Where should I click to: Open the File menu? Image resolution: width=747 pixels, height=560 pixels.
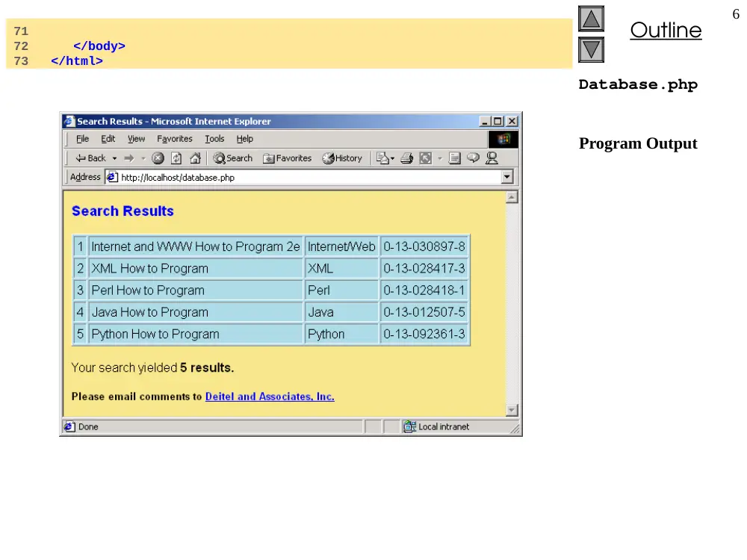[82, 139]
